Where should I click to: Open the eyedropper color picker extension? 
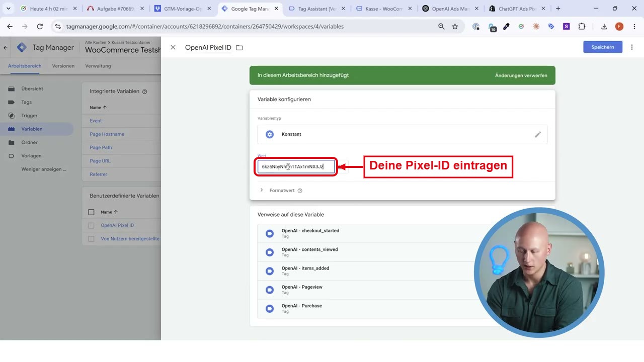pyautogui.click(x=506, y=27)
